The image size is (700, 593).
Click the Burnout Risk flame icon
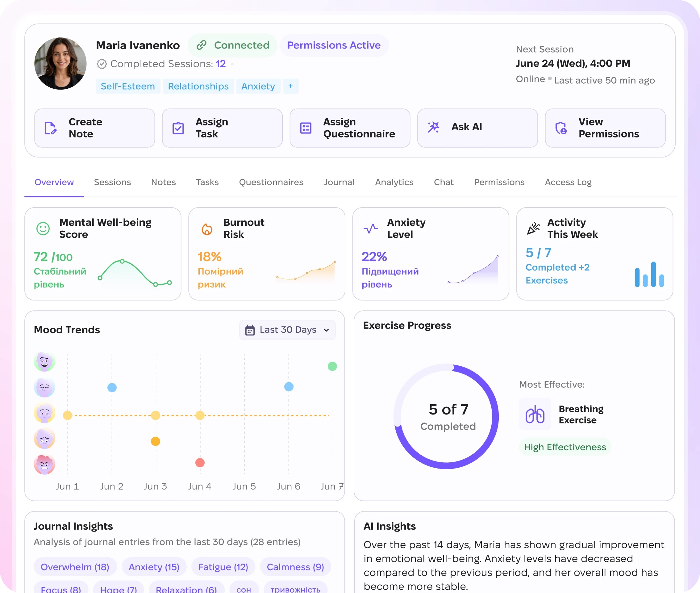207,229
